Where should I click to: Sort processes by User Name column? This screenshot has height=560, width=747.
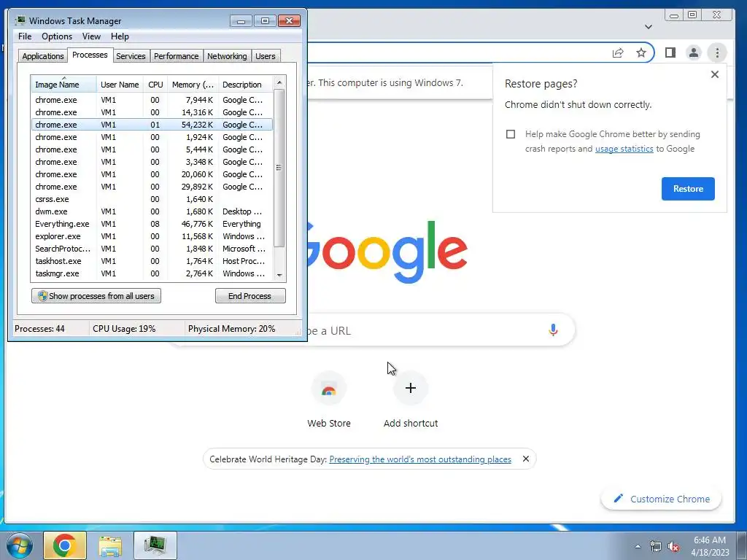pos(120,85)
